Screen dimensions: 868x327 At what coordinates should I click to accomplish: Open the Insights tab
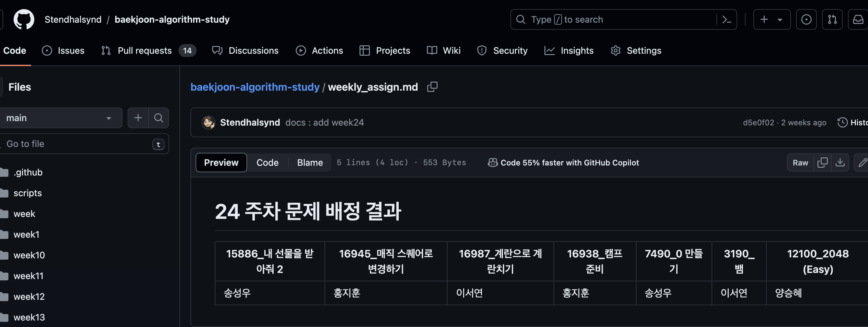(569, 51)
